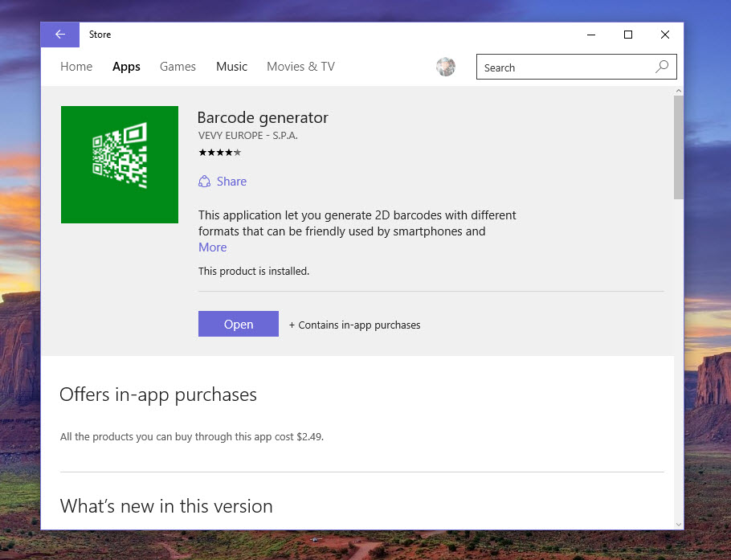
Task: Click the Store window title text
Action: click(100, 35)
